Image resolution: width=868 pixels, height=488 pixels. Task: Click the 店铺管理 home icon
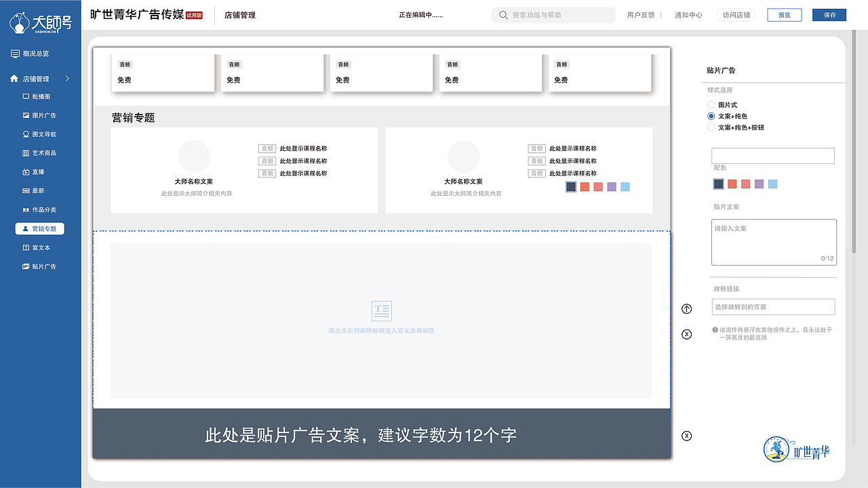(x=14, y=79)
